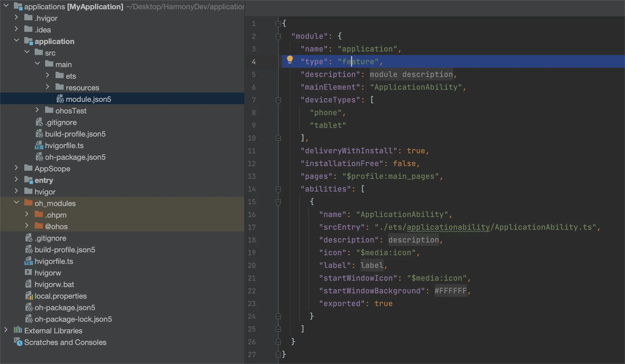Click the orange @ohos folder icon
This screenshot has height=364, width=625.
click(x=39, y=226)
